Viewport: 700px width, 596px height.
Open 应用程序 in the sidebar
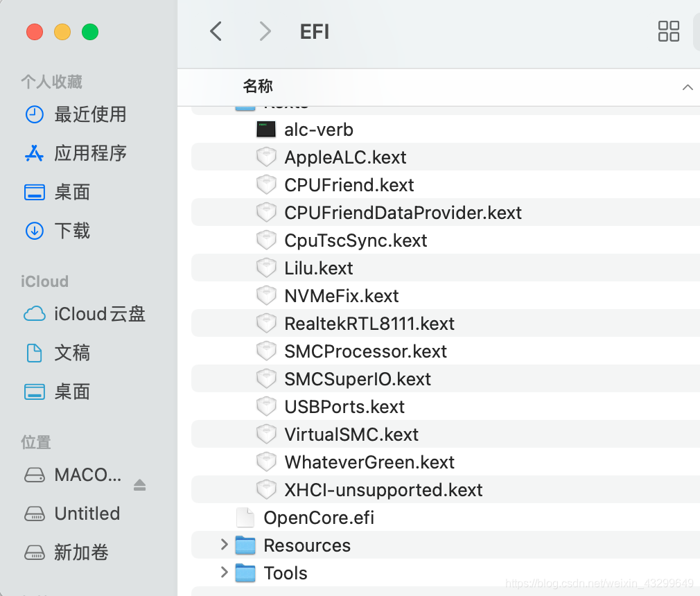point(91,153)
